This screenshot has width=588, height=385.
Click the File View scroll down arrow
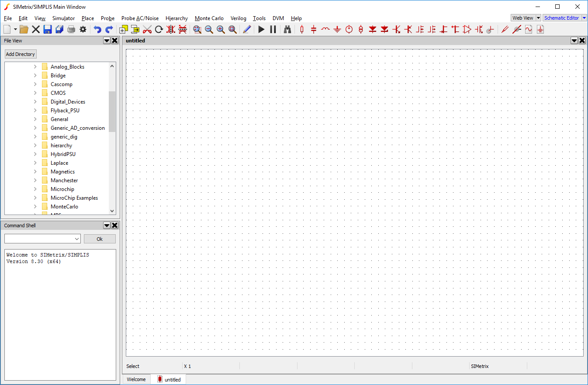(112, 211)
